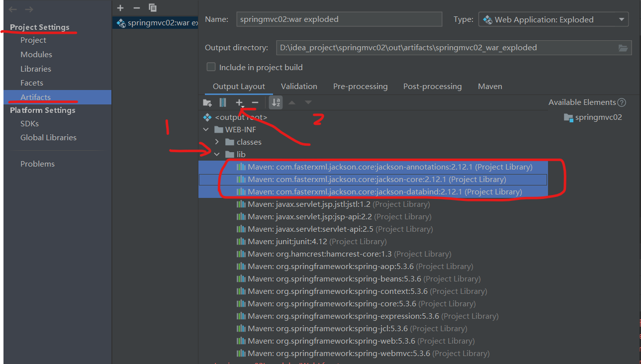Copy the artifact using the copy icon
641x364 pixels.
[x=153, y=7]
